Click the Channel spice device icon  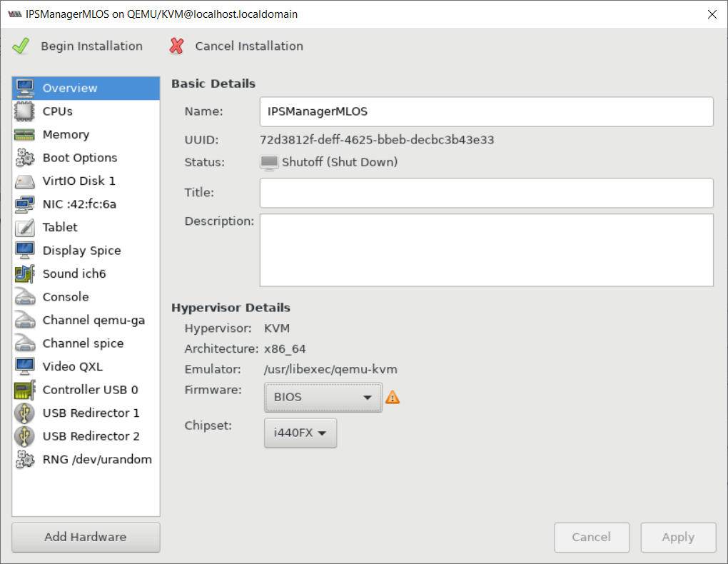pyautogui.click(x=24, y=344)
